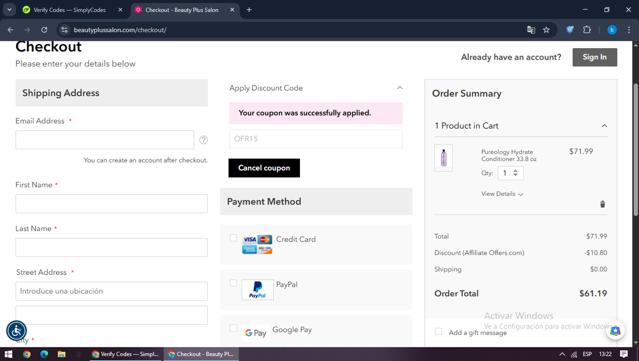Open Chrome from the taskbar pinned icon
This screenshot has height=361, width=639.
(27, 354)
